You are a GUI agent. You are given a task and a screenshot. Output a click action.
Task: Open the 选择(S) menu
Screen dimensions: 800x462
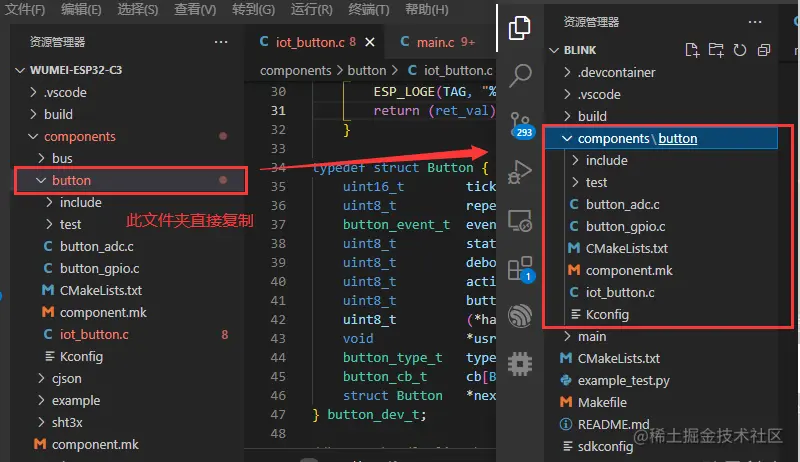pos(137,9)
